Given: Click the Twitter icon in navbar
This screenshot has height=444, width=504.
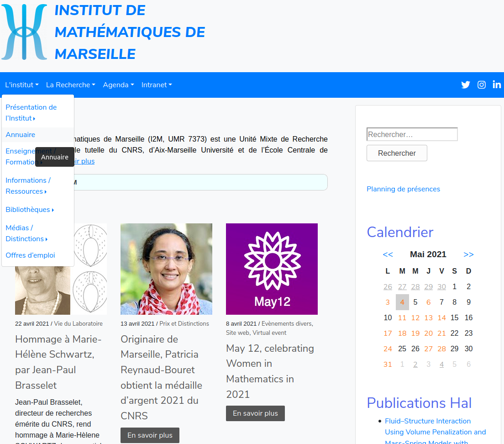Looking at the screenshot, I should [465, 85].
